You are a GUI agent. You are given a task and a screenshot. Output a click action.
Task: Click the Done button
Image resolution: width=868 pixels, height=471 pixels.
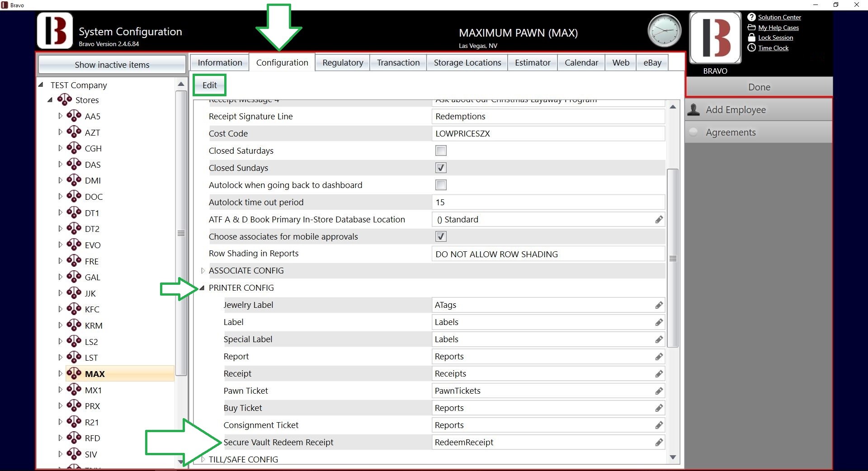click(759, 87)
